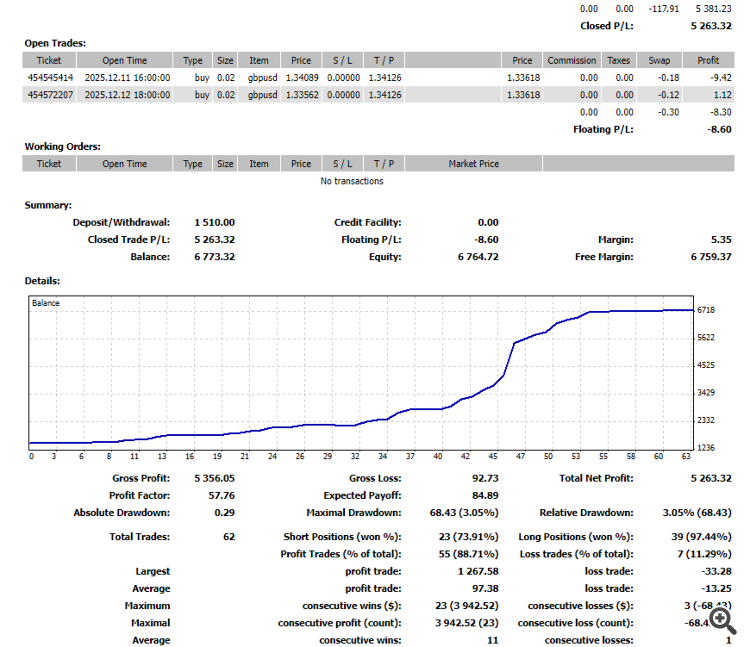Viewport: 750px width, 647px height.
Task: Click consecutive profit value 3 942.52 (23)
Action: coord(467,623)
